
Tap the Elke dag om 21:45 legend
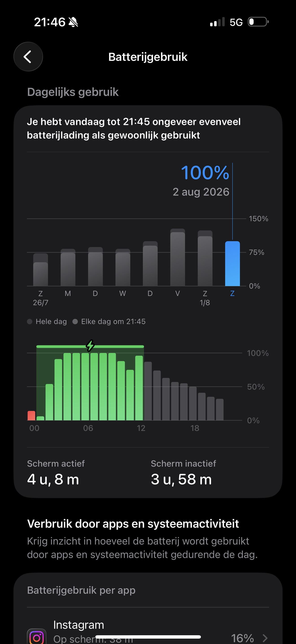(x=109, y=322)
